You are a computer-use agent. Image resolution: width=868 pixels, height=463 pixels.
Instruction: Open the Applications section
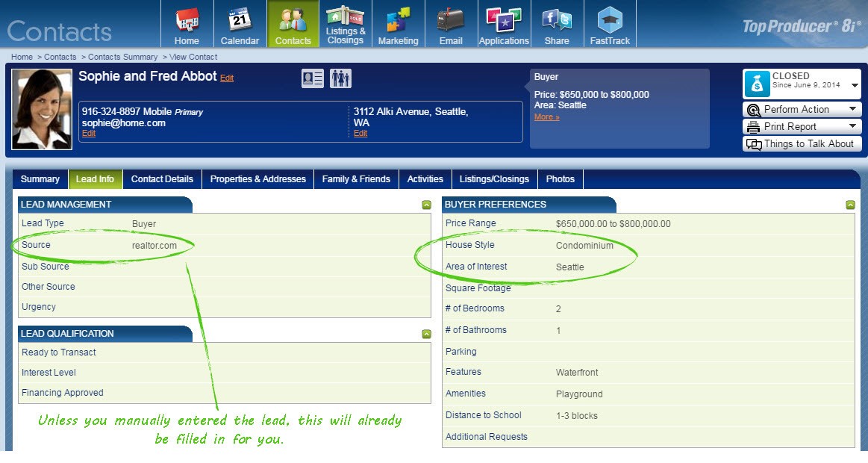pyautogui.click(x=503, y=23)
